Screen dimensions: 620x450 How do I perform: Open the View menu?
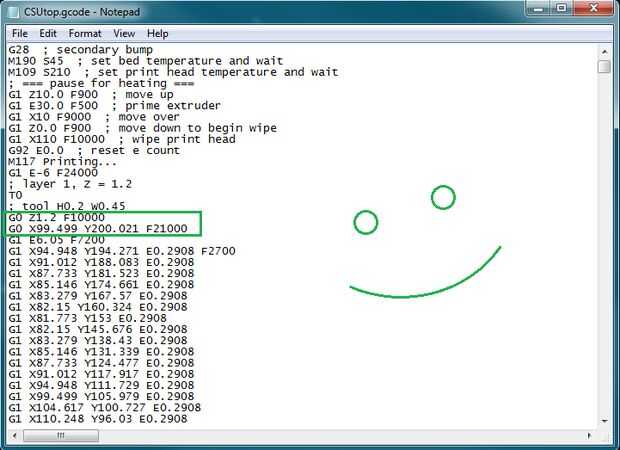tap(124, 34)
